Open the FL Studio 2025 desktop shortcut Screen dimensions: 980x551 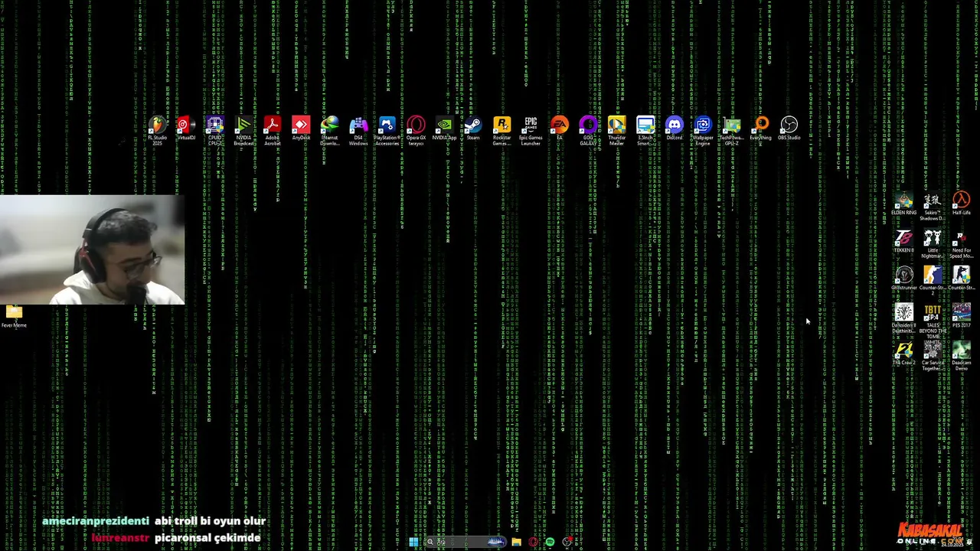click(x=158, y=131)
